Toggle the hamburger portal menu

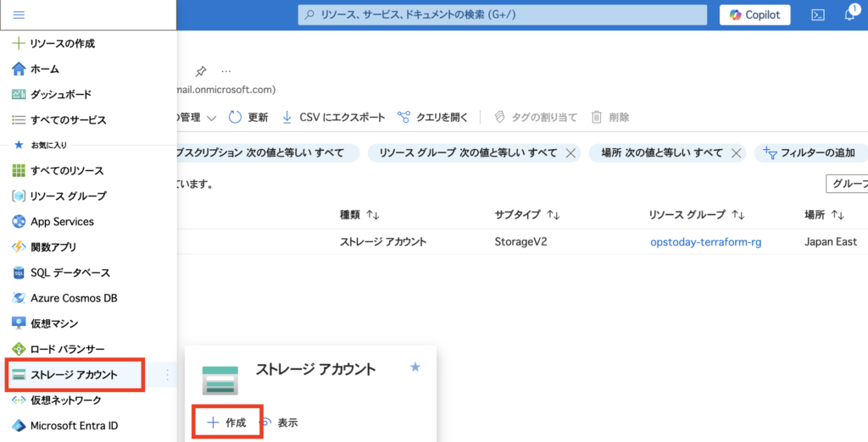click(19, 15)
